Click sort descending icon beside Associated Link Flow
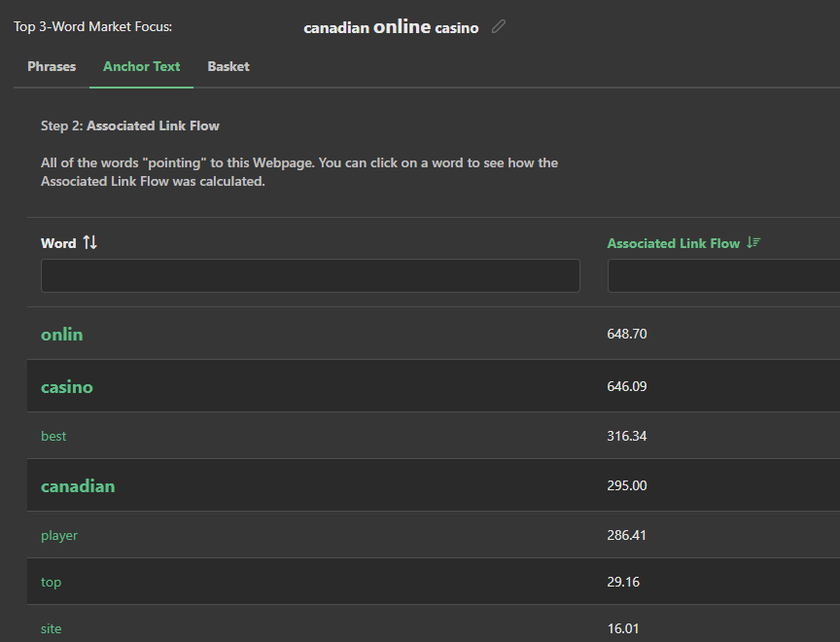Screen dimensions: 840x642 pyautogui.click(x=752, y=243)
